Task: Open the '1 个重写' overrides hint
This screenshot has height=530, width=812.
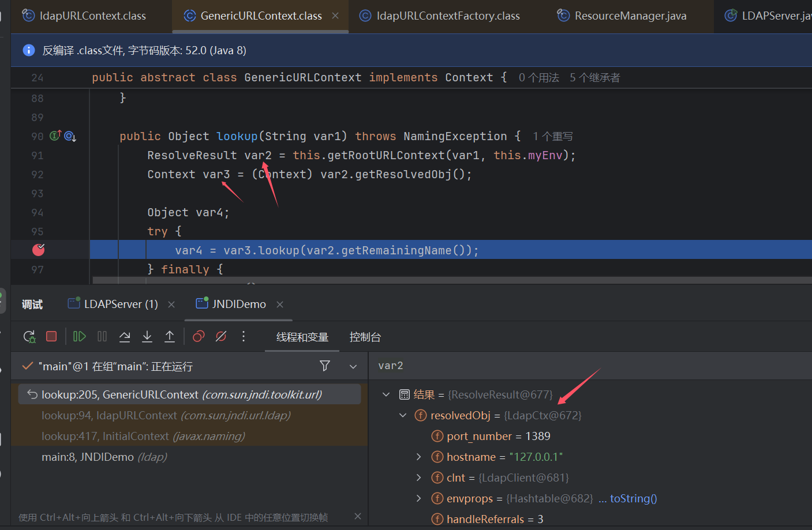Action: point(553,136)
